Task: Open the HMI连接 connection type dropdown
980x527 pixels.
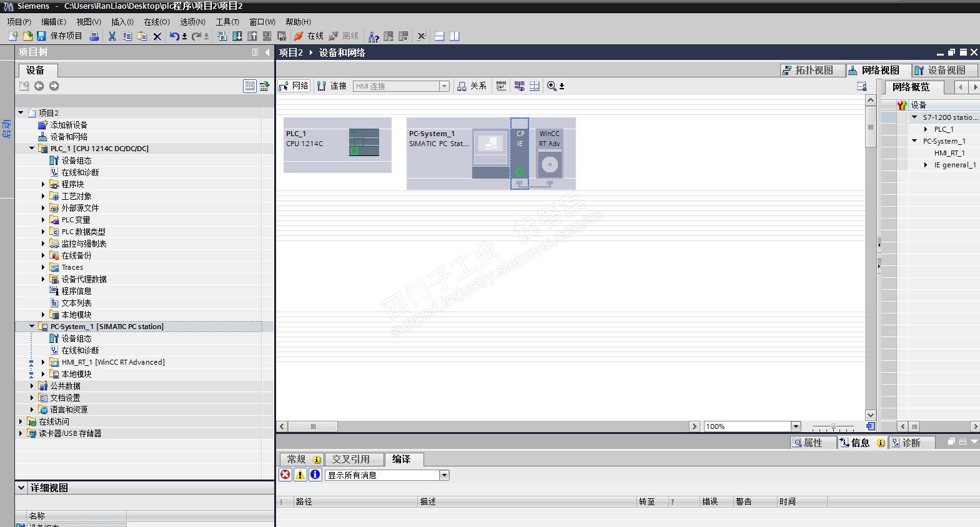Action: (x=444, y=86)
